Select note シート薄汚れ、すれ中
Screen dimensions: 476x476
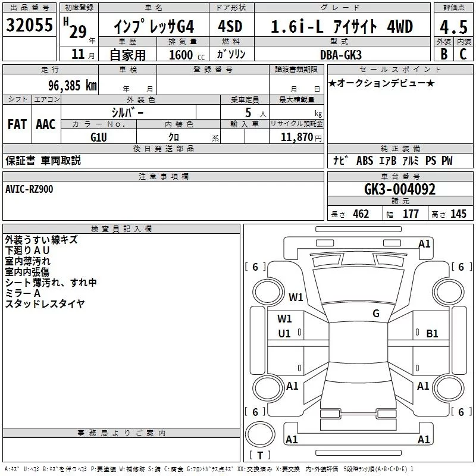point(51,282)
